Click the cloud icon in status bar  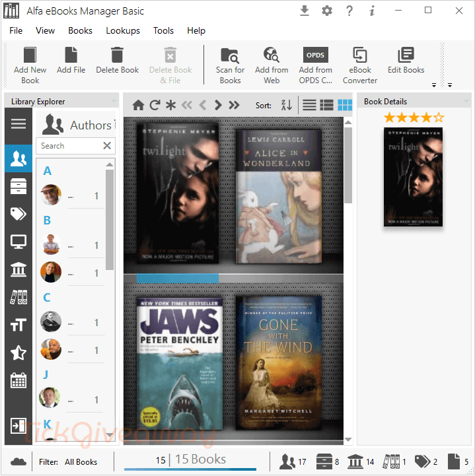tap(18, 461)
